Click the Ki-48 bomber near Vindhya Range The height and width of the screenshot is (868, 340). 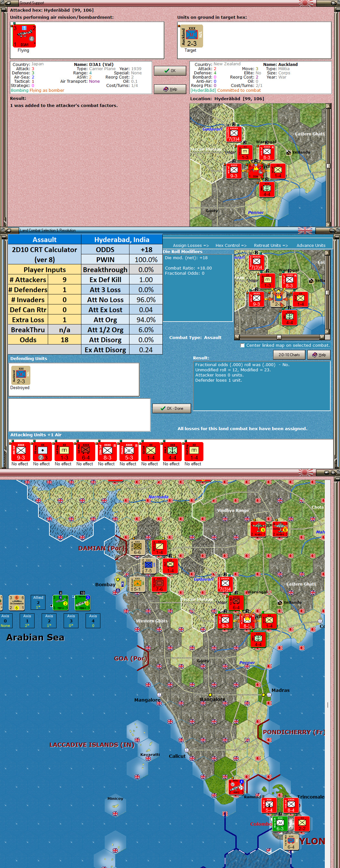[258, 529]
